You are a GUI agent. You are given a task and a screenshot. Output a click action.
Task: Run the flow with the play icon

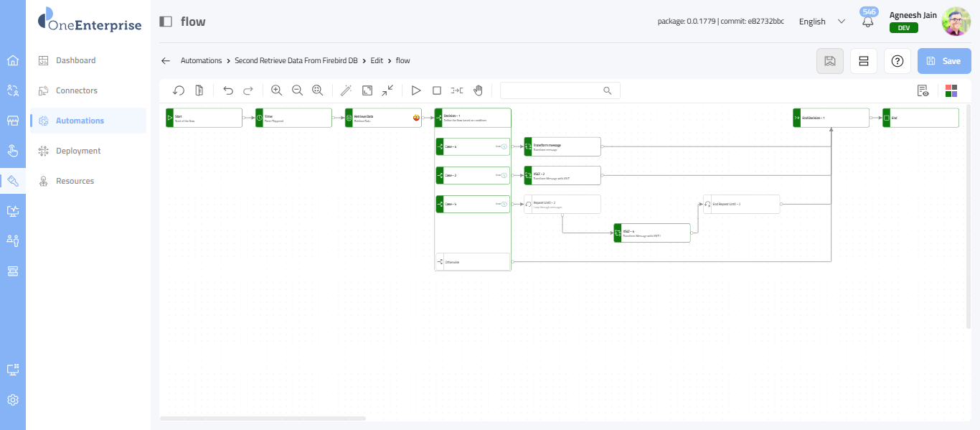click(x=415, y=90)
